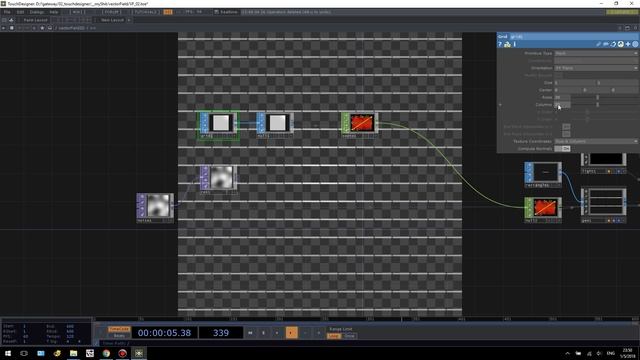Open Chrome from the taskbar

coord(106,353)
